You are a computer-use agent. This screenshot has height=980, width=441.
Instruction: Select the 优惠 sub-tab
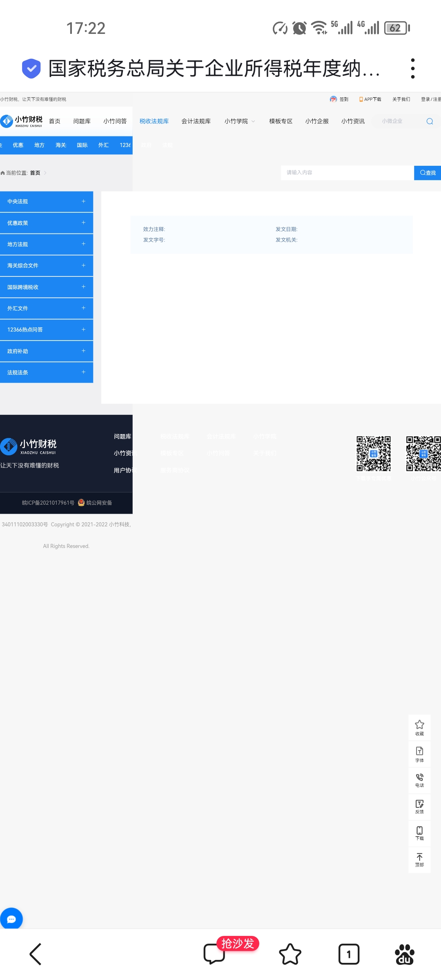pyautogui.click(x=18, y=145)
